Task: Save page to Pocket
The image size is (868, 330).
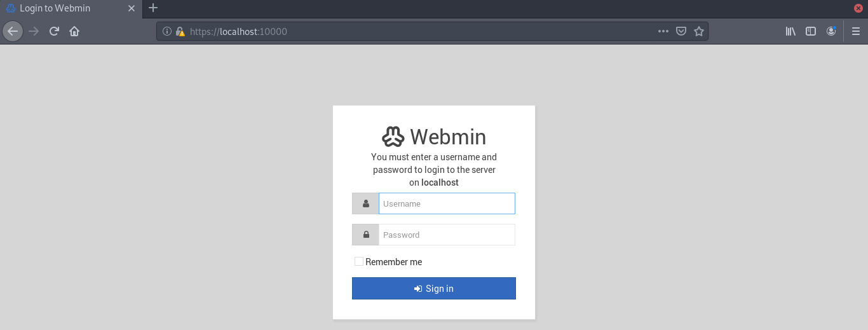Action: (681, 31)
